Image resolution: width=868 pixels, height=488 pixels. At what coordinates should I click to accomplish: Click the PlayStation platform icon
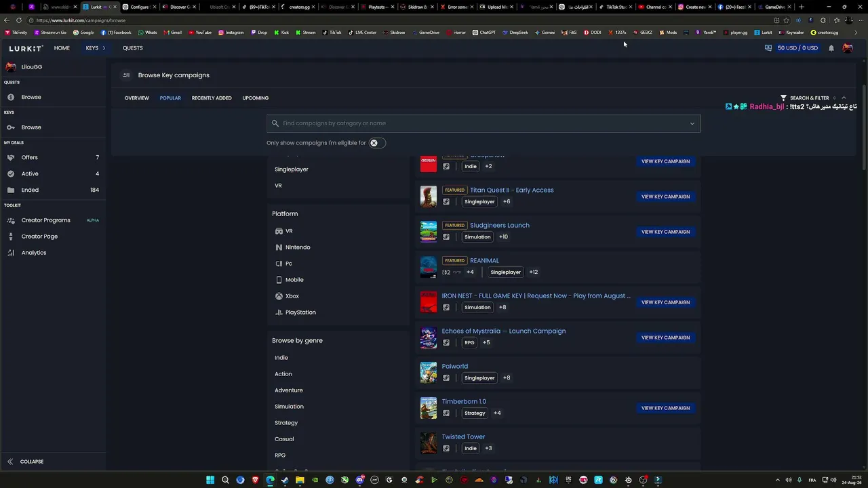click(279, 312)
